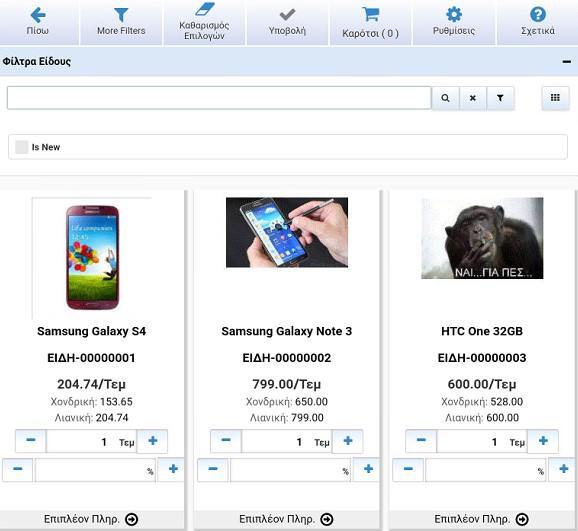The height and width of the screenshot is (531, 578).
Task: Open Ρυθμίσεις settings gear
Action: tap(454, 22)
